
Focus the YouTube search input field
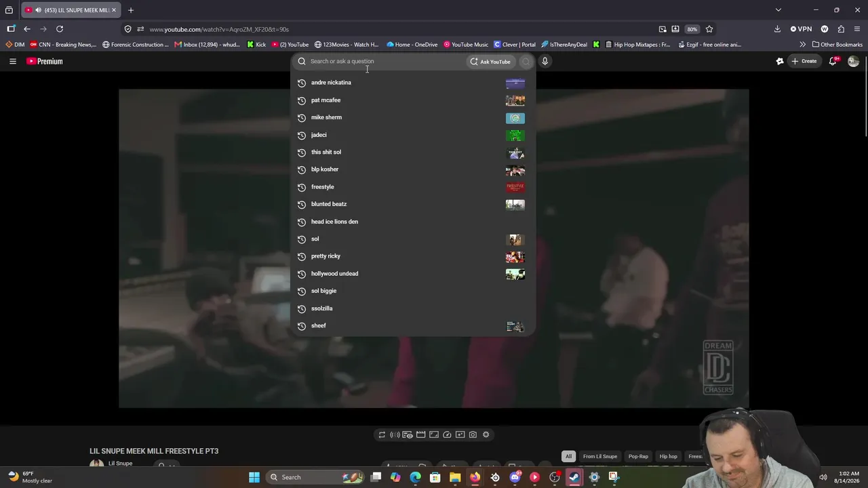pyautogui.click(x=387, y=61)
